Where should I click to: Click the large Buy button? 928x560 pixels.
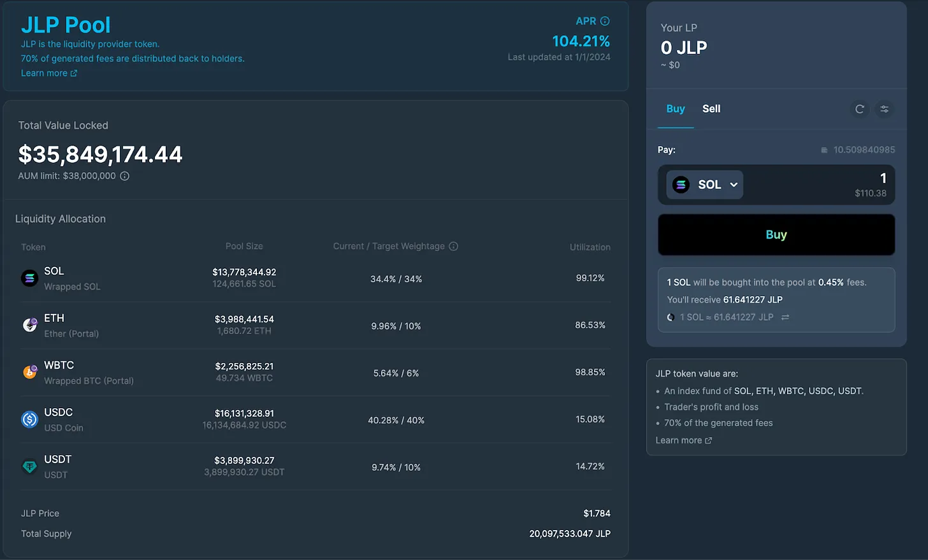[x=776, y=234]
